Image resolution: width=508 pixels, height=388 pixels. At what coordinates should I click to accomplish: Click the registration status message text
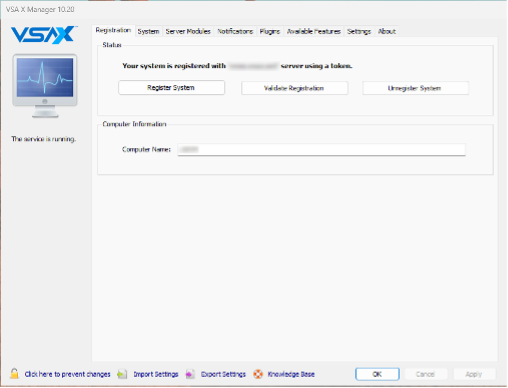click(x=237, y=66)
